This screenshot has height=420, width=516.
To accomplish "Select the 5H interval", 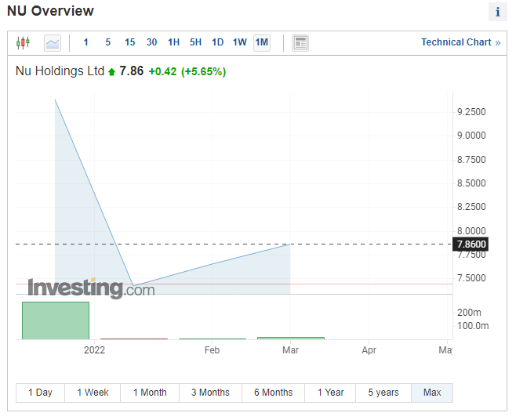I will [195, 42].
